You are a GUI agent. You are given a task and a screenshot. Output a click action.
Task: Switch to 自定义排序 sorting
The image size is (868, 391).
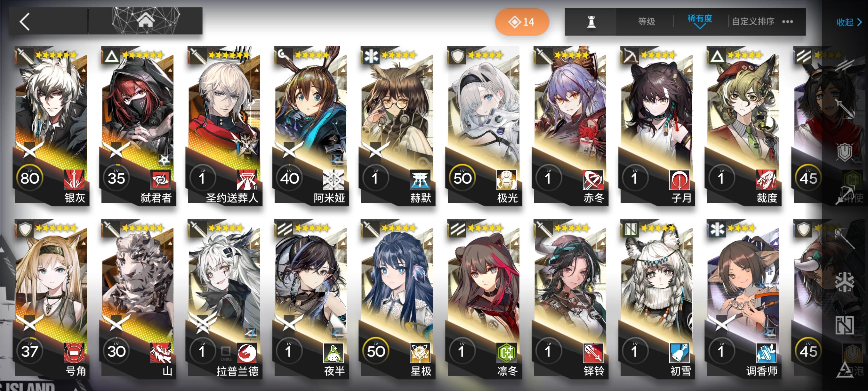pos(753,21)
